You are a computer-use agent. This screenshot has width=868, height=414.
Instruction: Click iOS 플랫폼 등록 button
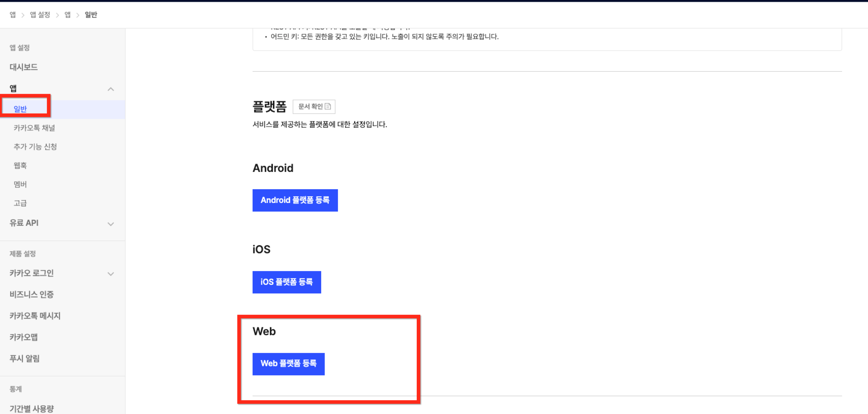tap(286, 282)
